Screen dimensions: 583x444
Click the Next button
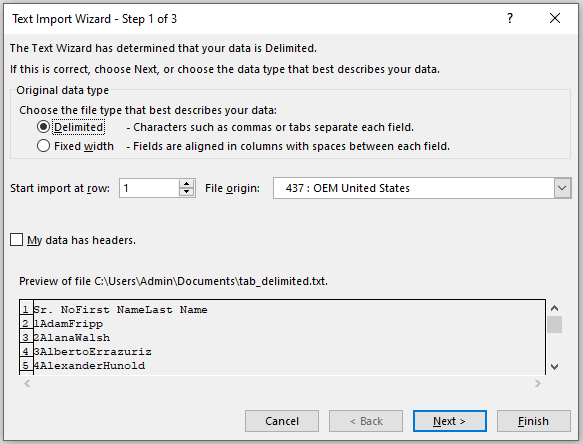(450, 421)
